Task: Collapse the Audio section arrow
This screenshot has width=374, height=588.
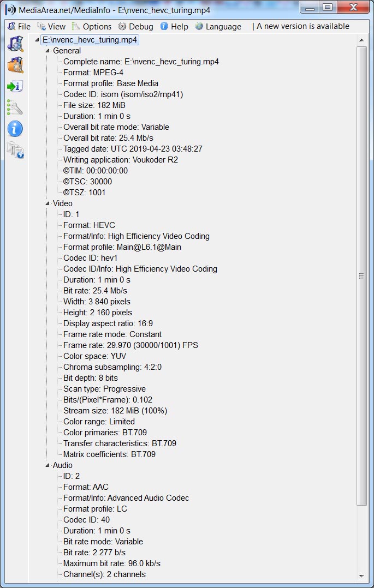Action: click(48, 465)
